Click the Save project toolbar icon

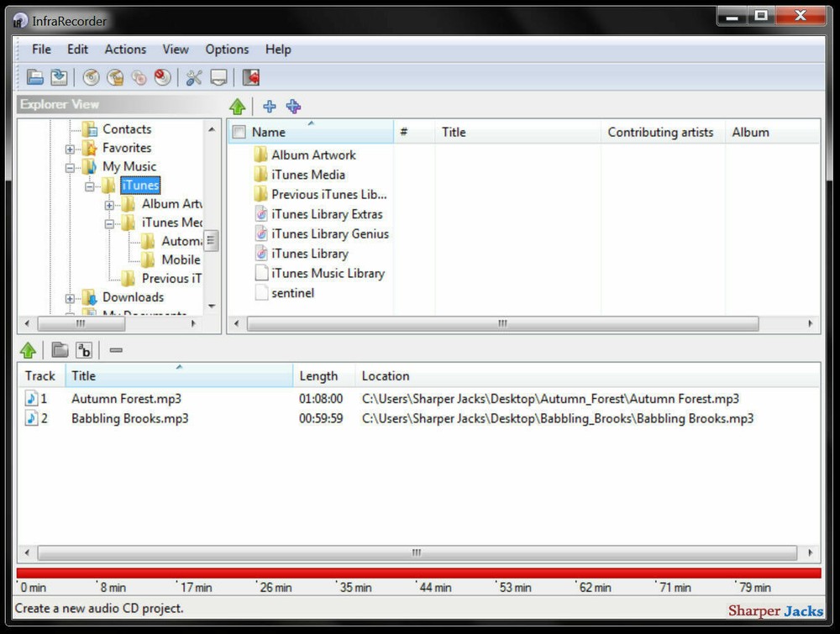(x=59, y=77)
